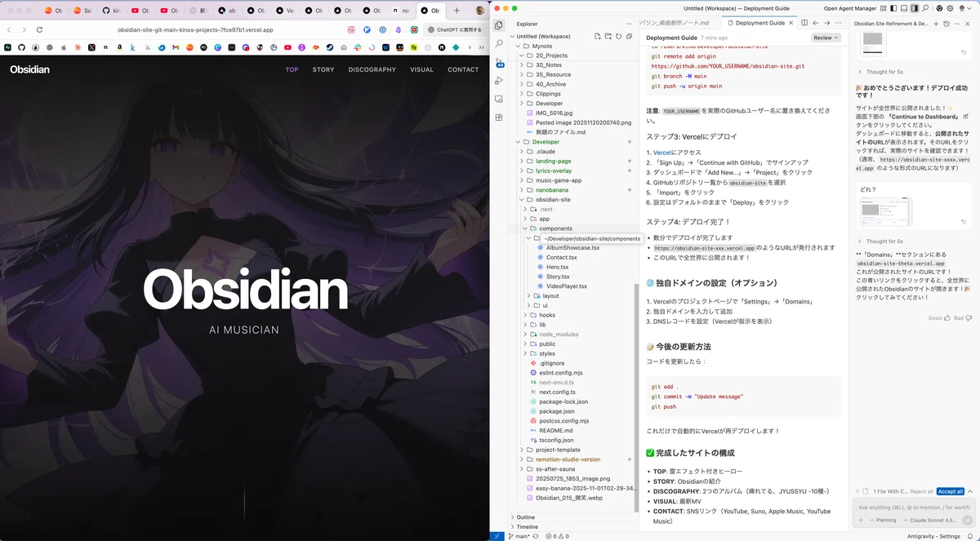Image resolution: width=980 pixels, height=541 pixels.
Task: Click Antigravity - Settings in status bar
Action: point(933,536)
